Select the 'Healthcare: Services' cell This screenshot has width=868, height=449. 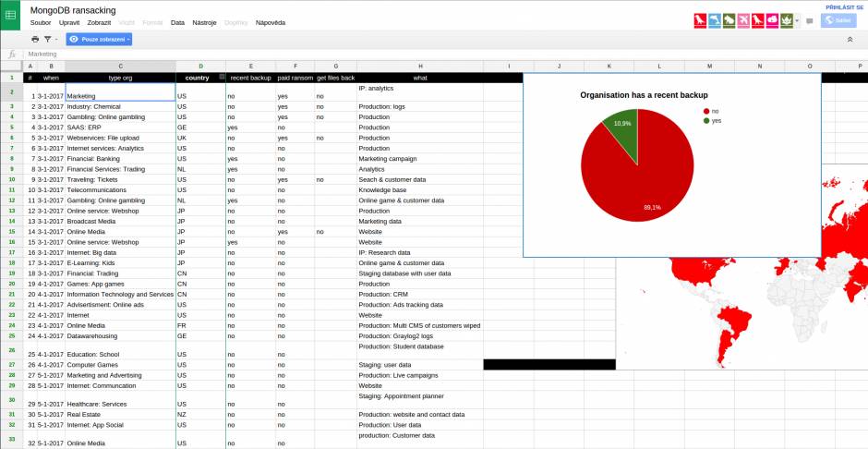pyautogui.click(x=121, y=400)
